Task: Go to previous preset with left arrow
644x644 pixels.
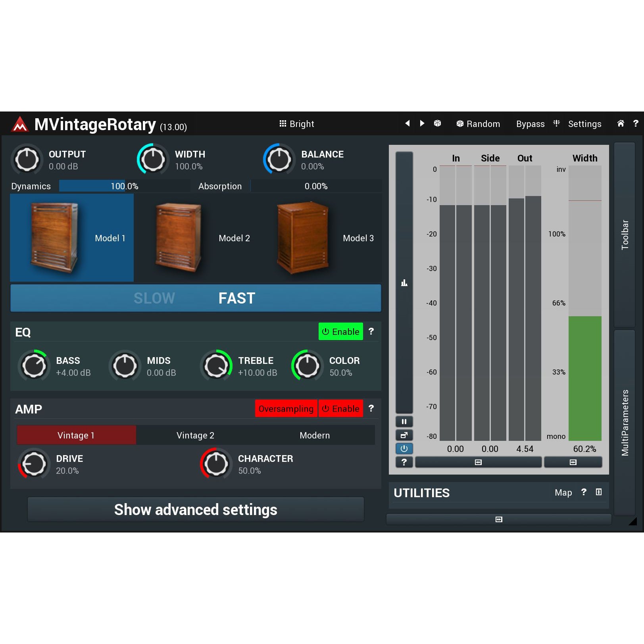Action: pos(407,123)
